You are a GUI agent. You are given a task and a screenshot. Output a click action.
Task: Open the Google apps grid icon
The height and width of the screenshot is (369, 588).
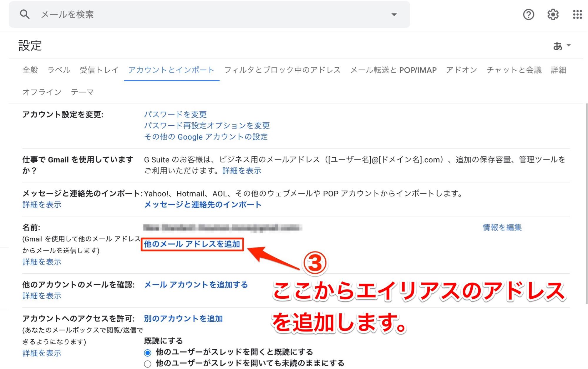tap(577, 14)
